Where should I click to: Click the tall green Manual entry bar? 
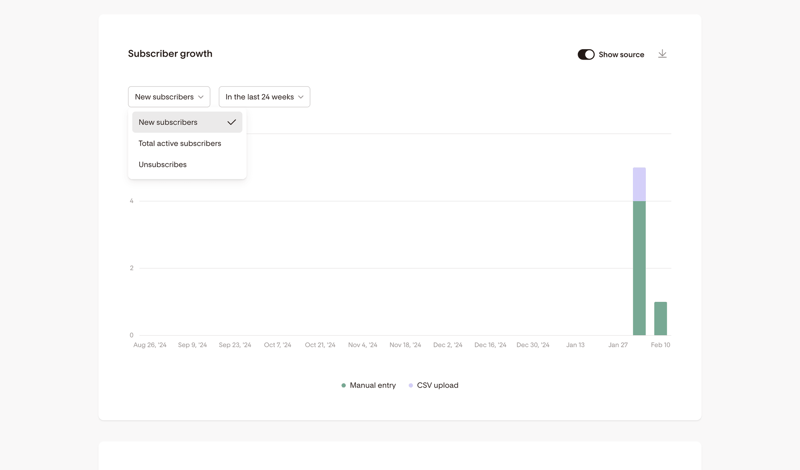(639, 268)
